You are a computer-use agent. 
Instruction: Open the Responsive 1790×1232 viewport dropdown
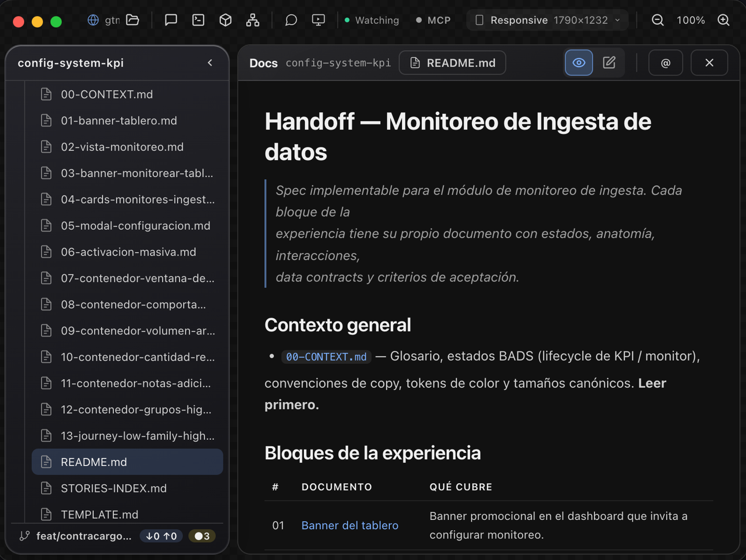pyautogui.click(x=547, y=20)
